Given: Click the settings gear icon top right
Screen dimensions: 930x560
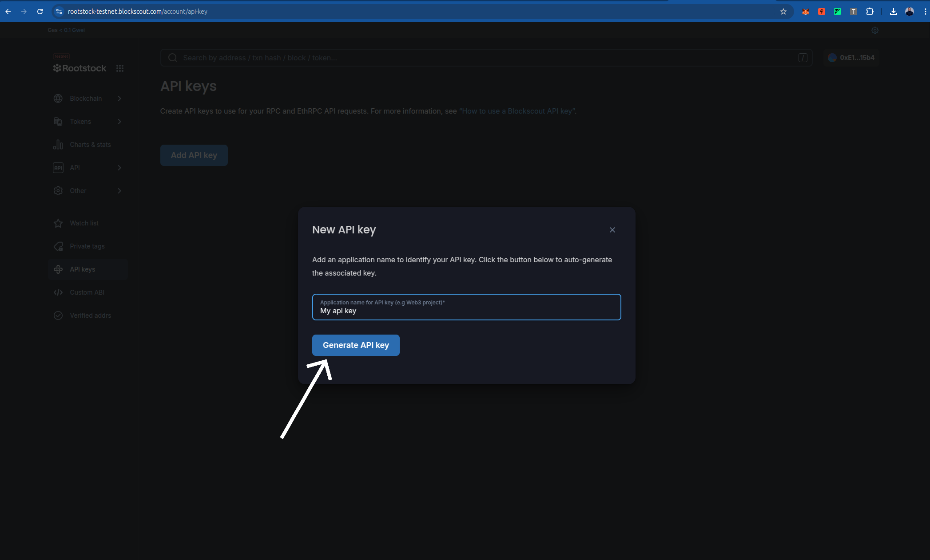Looking at the screenshot, I should point(874,30).
